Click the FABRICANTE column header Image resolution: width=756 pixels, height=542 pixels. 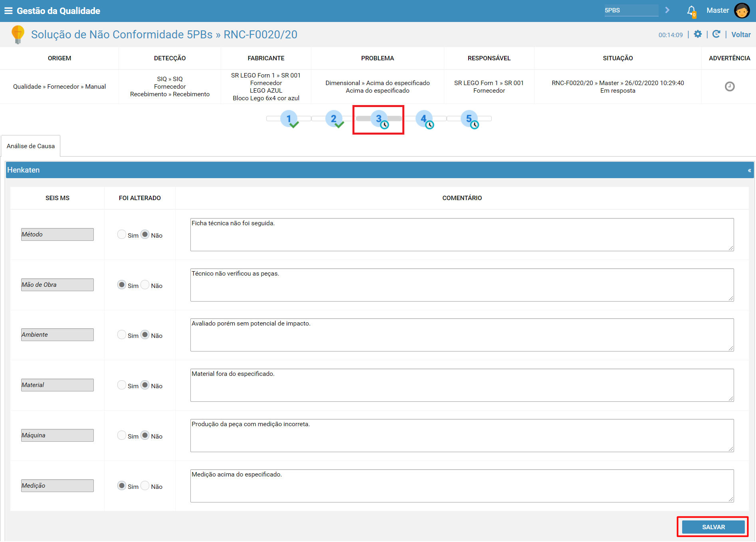click(266, 58)
